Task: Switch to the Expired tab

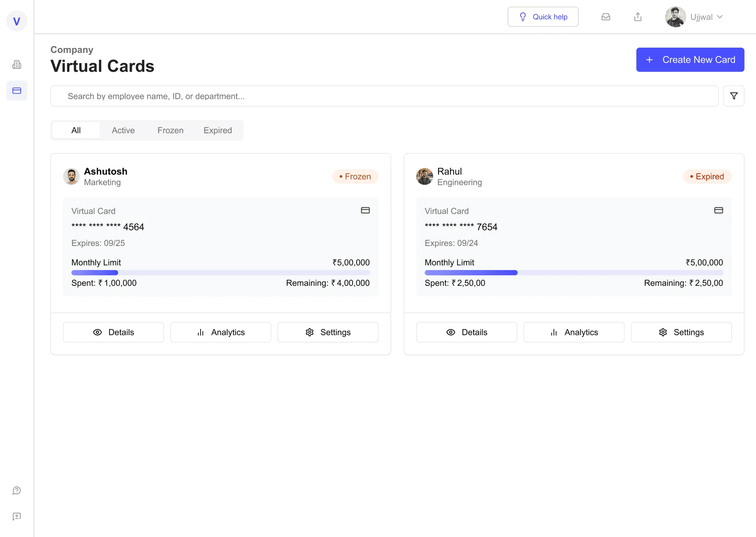Action: (218, 130)
